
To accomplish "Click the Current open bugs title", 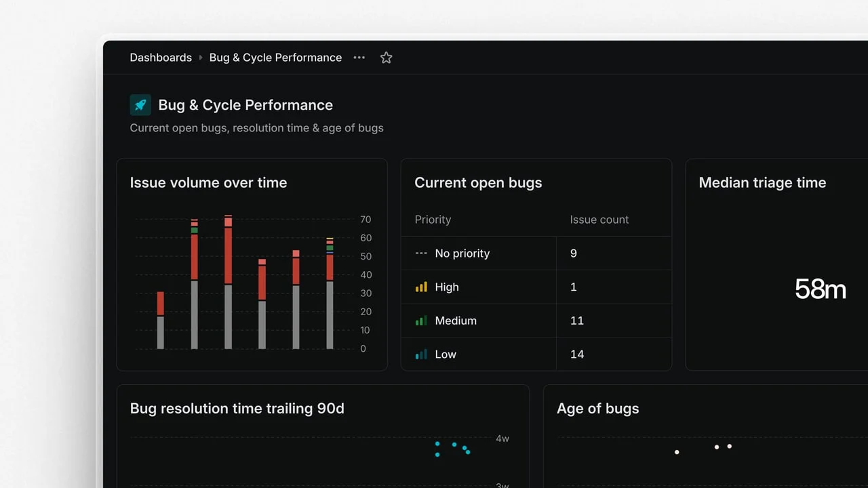I will pyautogui.click(x=478, y=183).
